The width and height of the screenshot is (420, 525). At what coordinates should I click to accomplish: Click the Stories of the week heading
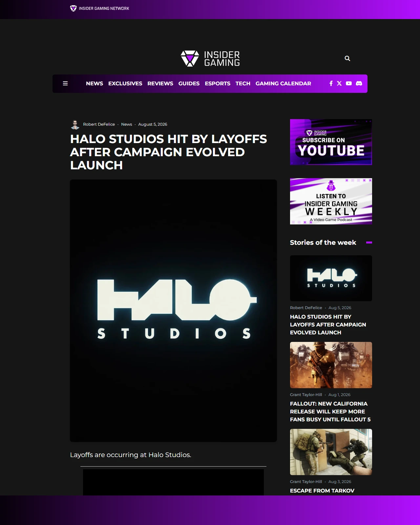323,242
